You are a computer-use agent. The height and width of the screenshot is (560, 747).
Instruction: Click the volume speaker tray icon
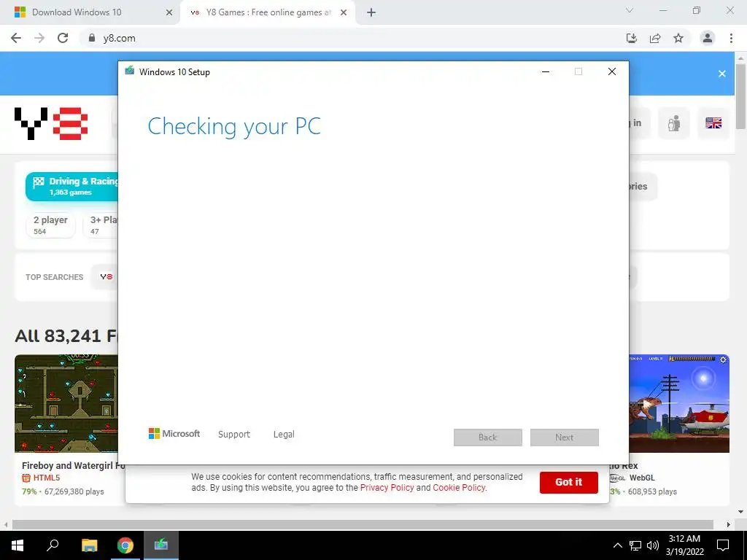click(x=653, y=545)
